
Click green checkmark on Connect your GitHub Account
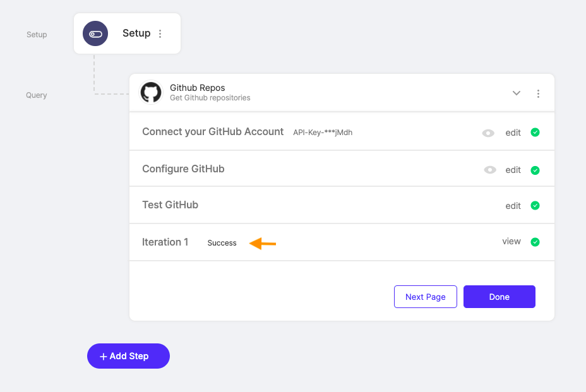click(x=535, y=133)
